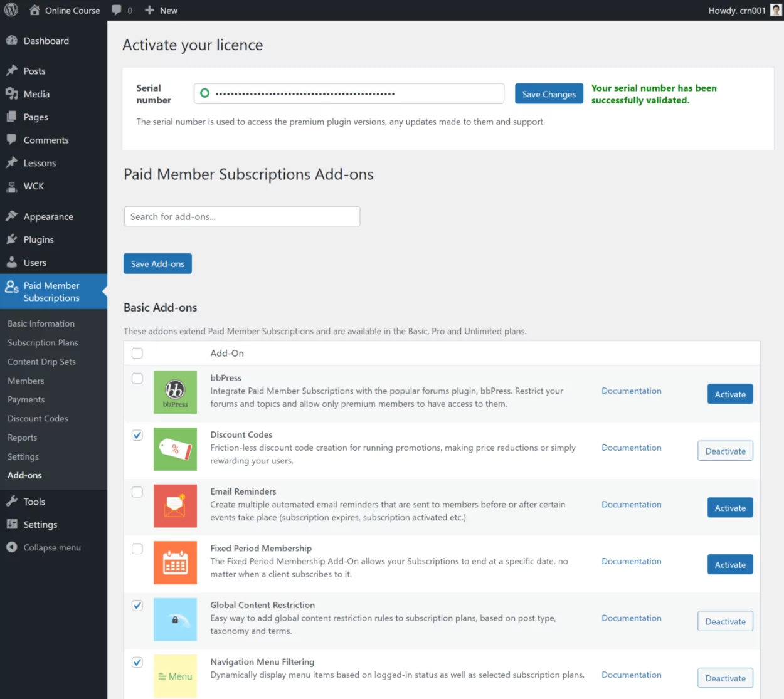The width and height of the screenshot is (784, 699).
Task: Toggle the select-all Add-On header checkbox
Action: (137, 353)
